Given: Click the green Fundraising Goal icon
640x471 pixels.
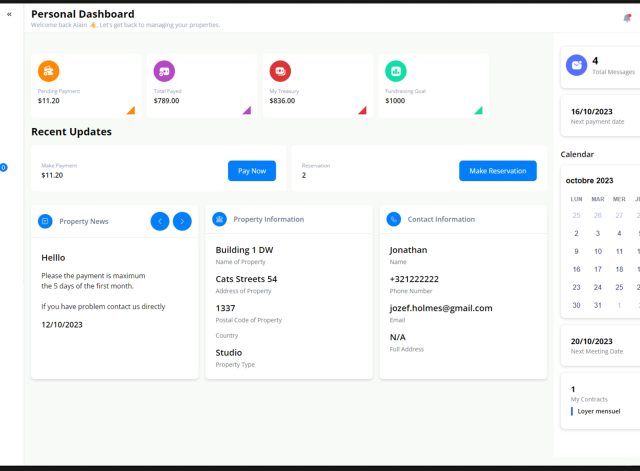Looking at the screenshot, I should point(396,71).
